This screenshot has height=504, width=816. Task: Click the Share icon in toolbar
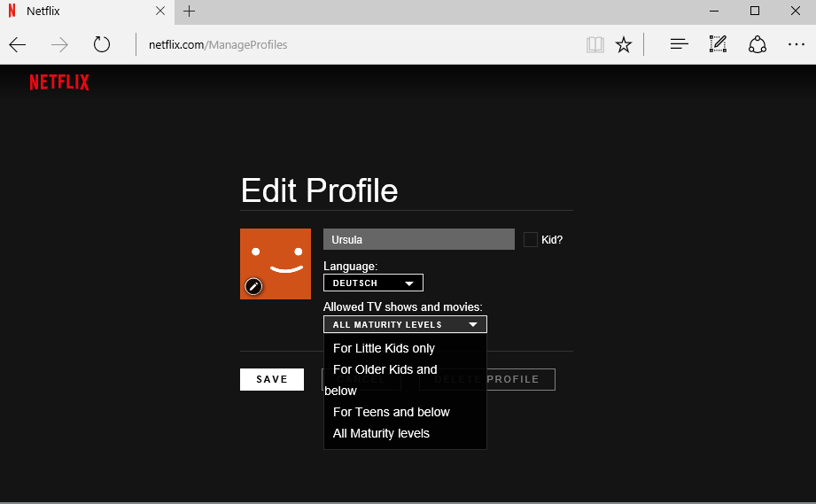[x=757, y=44]
